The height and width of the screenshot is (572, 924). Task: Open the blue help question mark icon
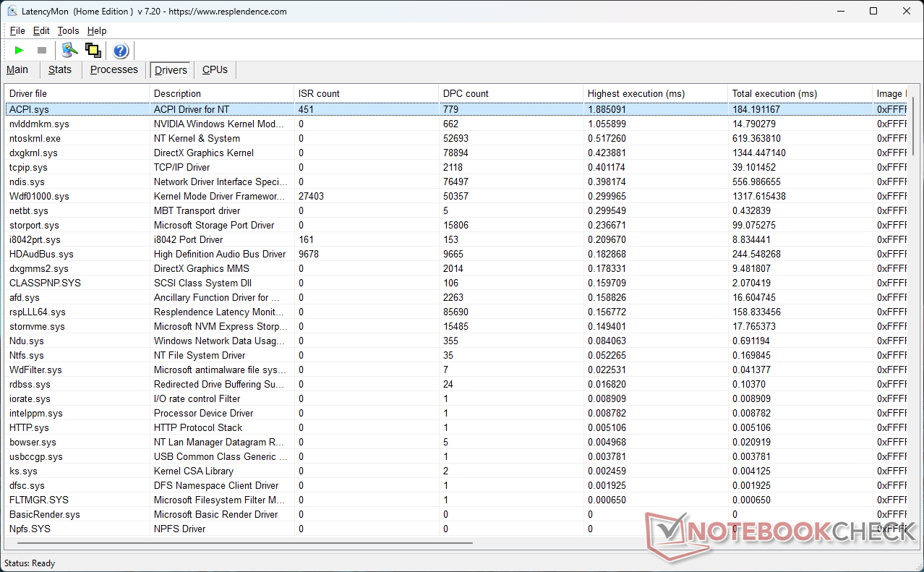(x=121, y=50)
